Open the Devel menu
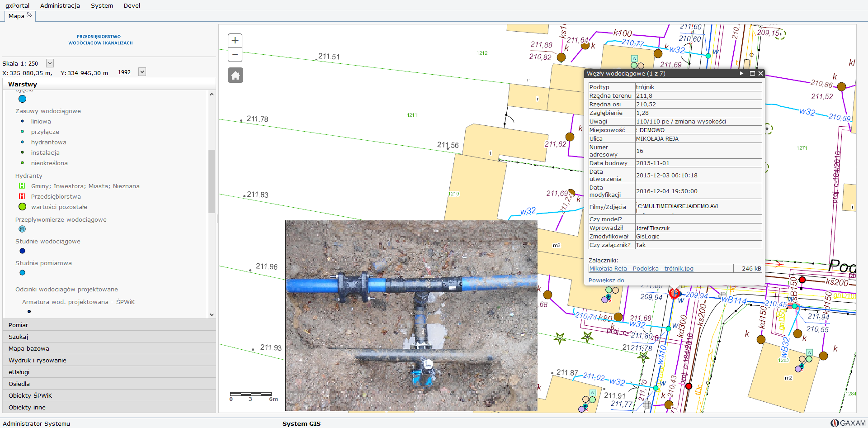868x428 pixels. 132,5
